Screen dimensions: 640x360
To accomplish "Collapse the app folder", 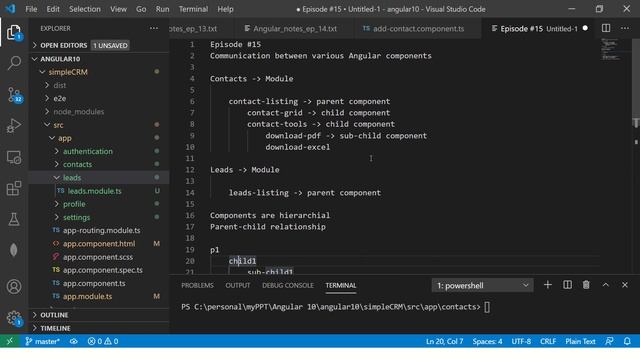I will point(99,138).
